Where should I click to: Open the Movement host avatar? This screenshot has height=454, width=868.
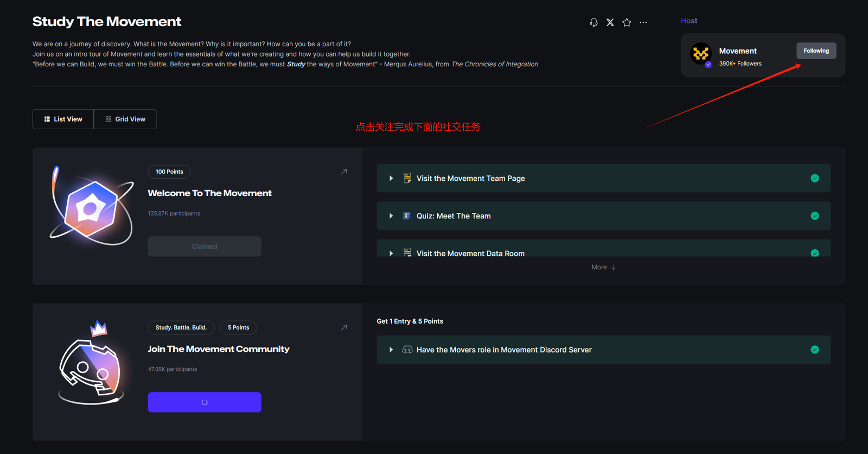[700, 54]
